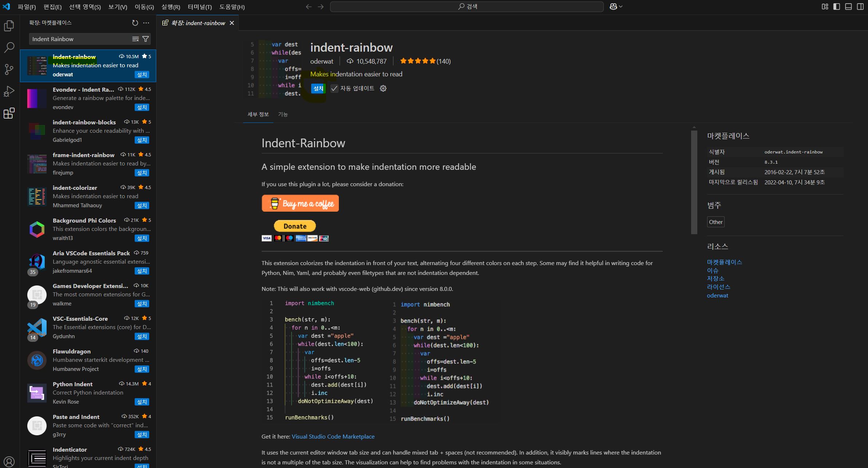
Task: Toggle secondary side bar visibility
Action: click(x=860, y=7)
